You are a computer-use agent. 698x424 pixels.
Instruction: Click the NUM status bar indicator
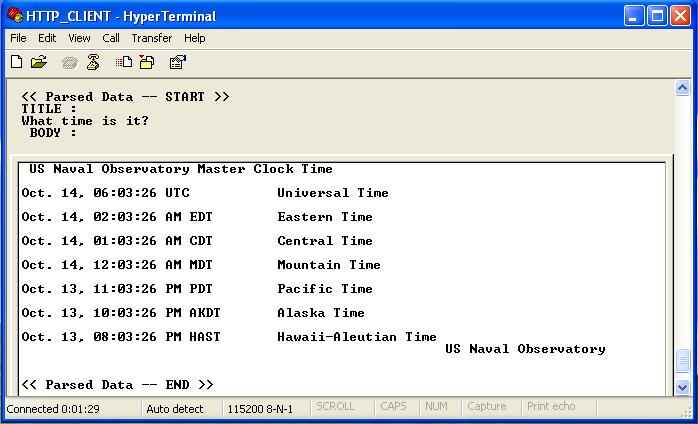coord(436,407)
